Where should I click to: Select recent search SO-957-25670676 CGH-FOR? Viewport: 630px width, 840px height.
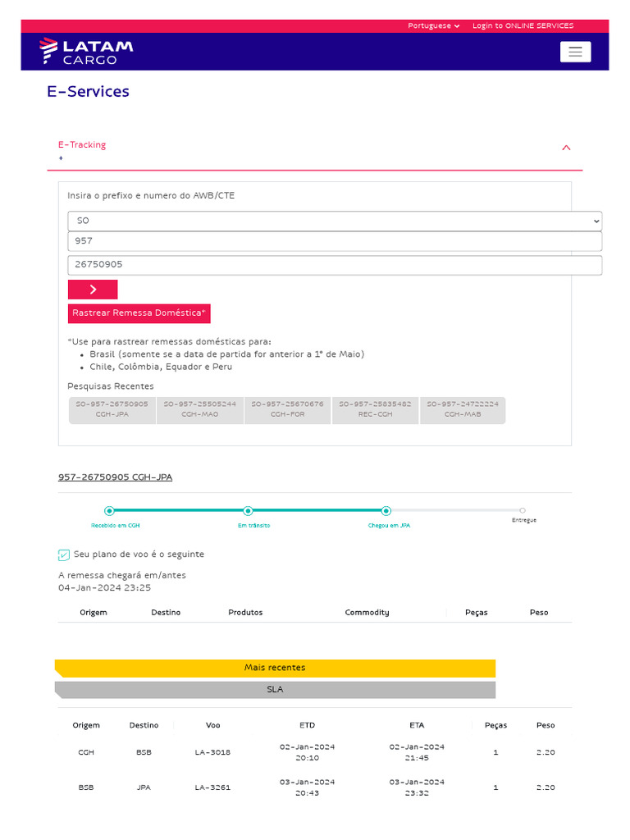pos(288,409)
